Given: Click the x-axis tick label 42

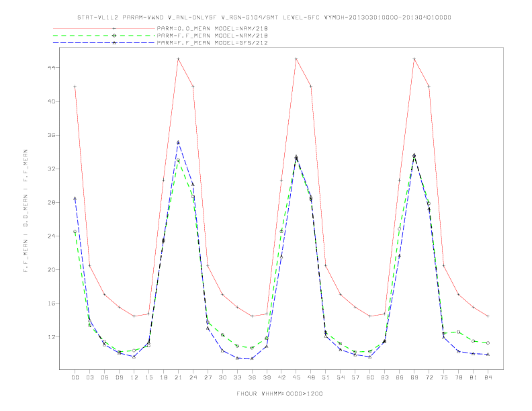Looking at the screenshot, I should [x=281, y=377].
